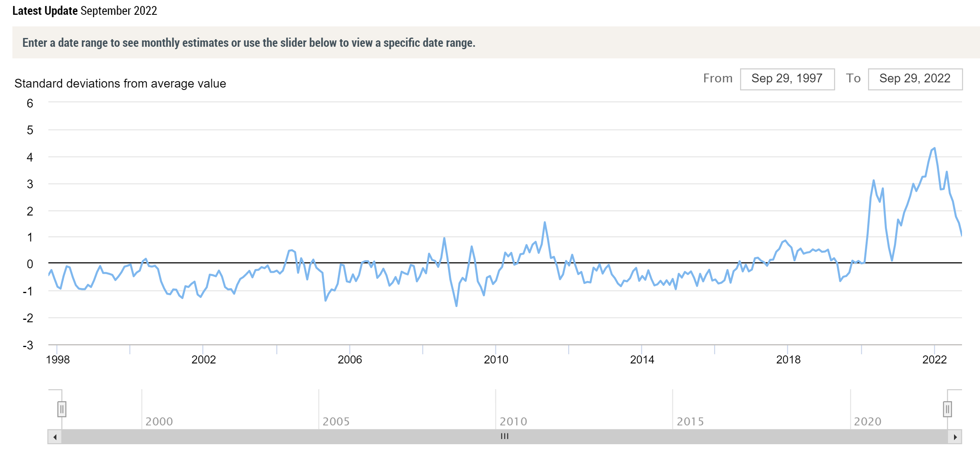Click the scrollbar left arrow
Viewport: 980px width, 453px height.
tap(55, 437)
